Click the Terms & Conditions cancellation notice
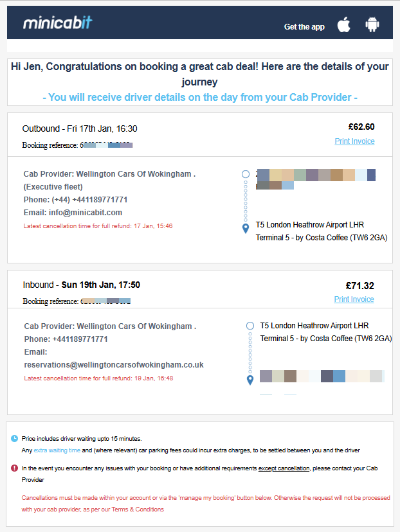 click(206, 504)
